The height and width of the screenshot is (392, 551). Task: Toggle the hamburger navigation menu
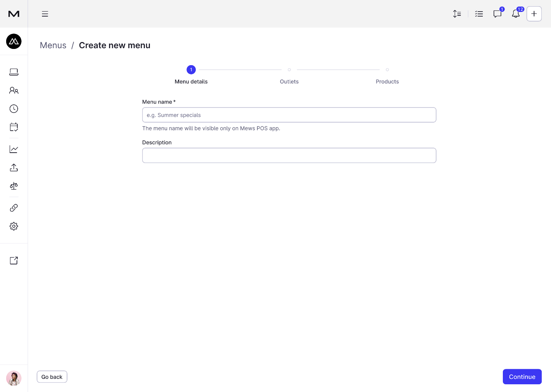[x=45, y=14]
